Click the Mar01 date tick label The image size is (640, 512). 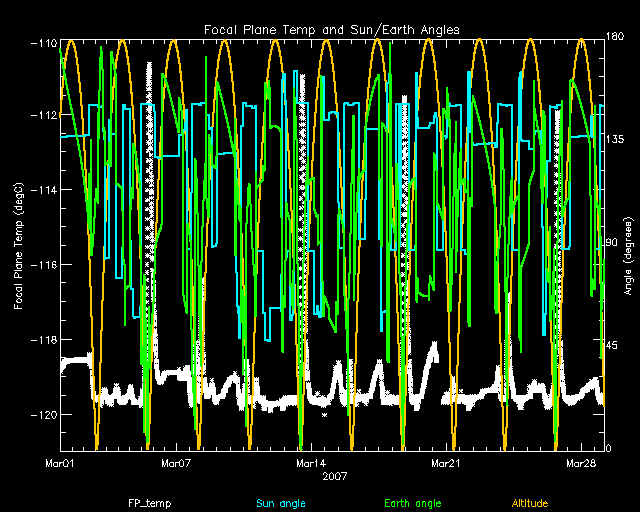pos(60,464)
